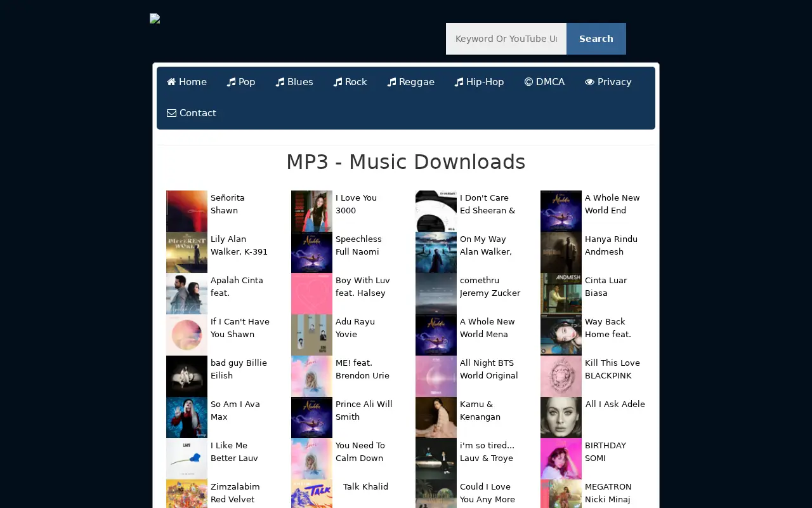Open Hanya Rindu Andmesh cover
Image resolution: width=812 pixels, height=508 pixels.
pyautogui.click(x=561, y=252)
